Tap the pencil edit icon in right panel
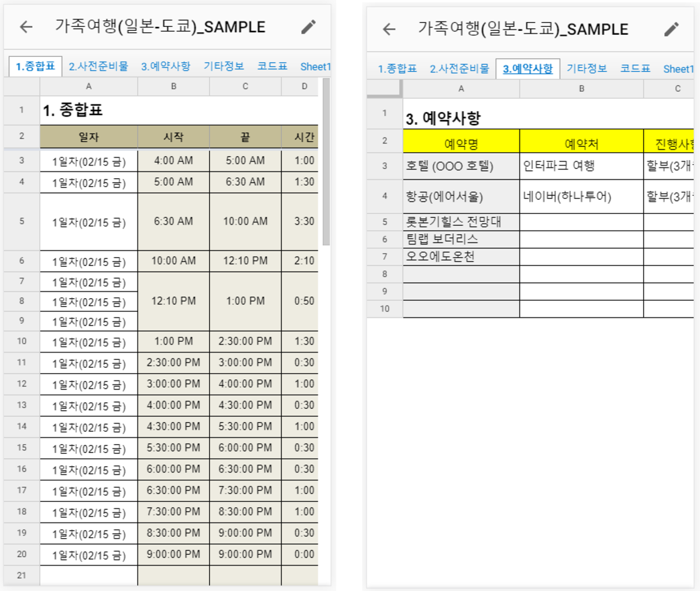Viewport: 700px width, 591px height. [x=671, y=29]
